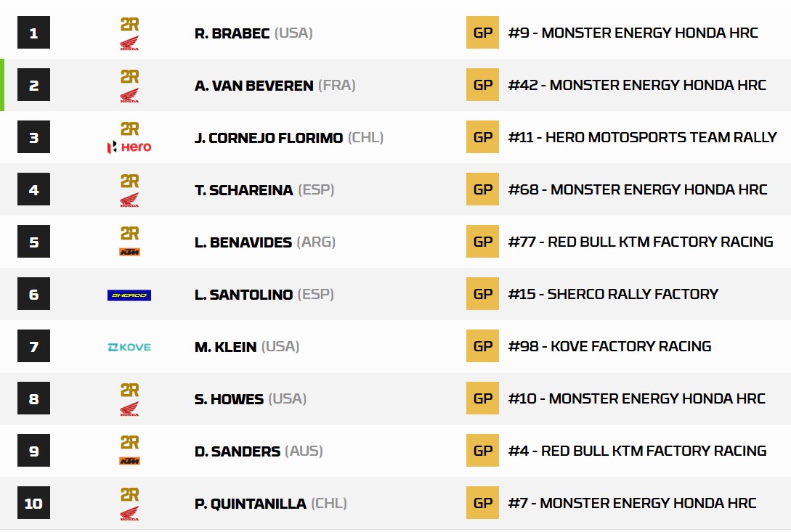Screen dimensions: 791x532
Task: Click the position 6 rank badge
Action: pyautogui.click(x=34, y=294)
